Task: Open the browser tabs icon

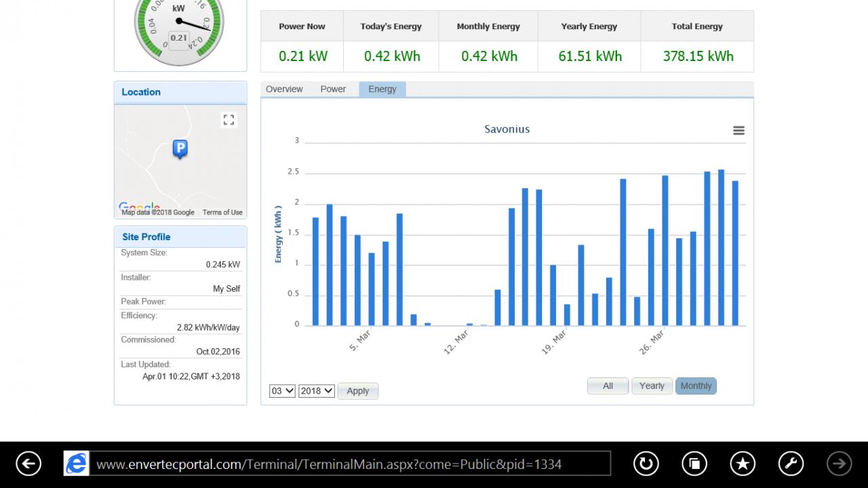Action: pos(694,464)
